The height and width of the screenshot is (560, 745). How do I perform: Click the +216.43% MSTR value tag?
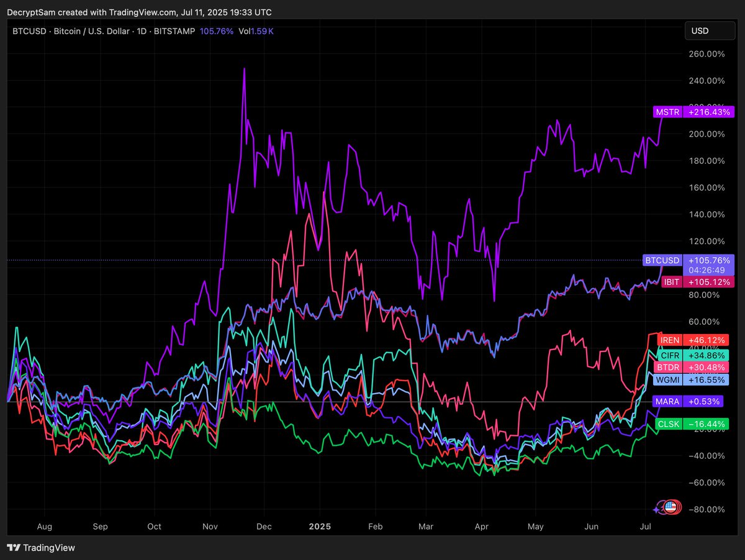710,112
